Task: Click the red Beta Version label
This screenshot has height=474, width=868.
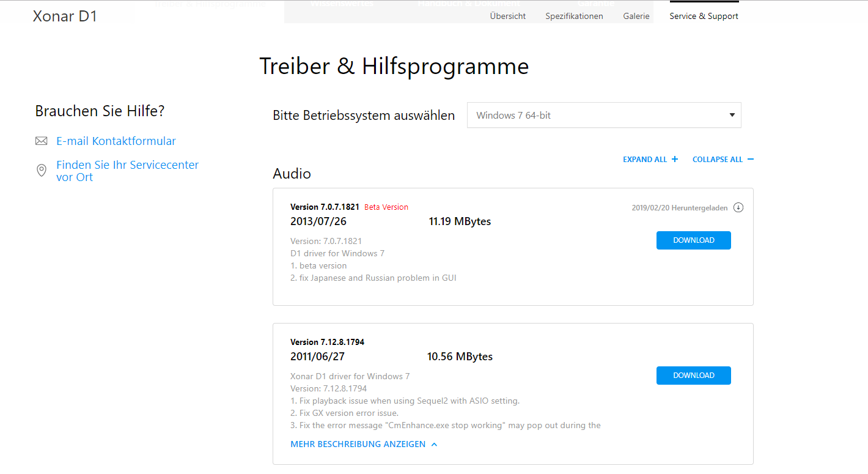Action: [x=386, y=207]
